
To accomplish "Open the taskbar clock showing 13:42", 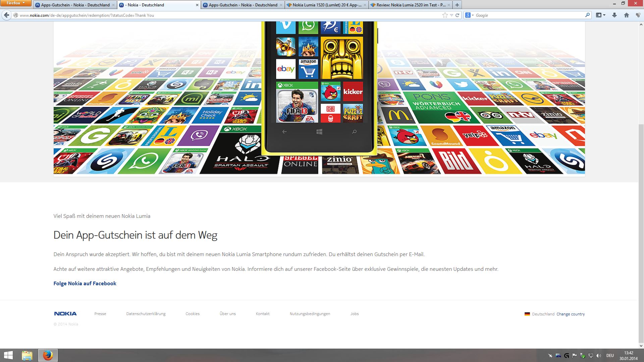I will (x=629, y=356).
